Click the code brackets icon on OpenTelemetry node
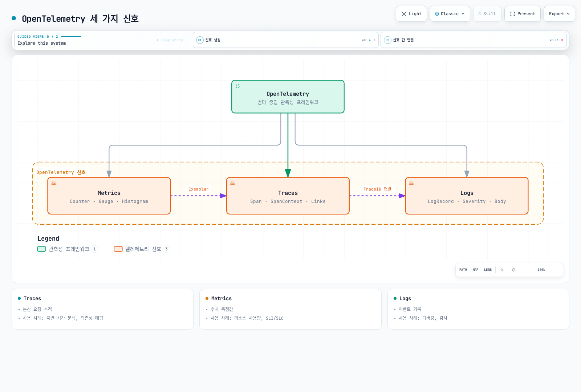Viewport: 581px width, 392px height. click(237, 86)
